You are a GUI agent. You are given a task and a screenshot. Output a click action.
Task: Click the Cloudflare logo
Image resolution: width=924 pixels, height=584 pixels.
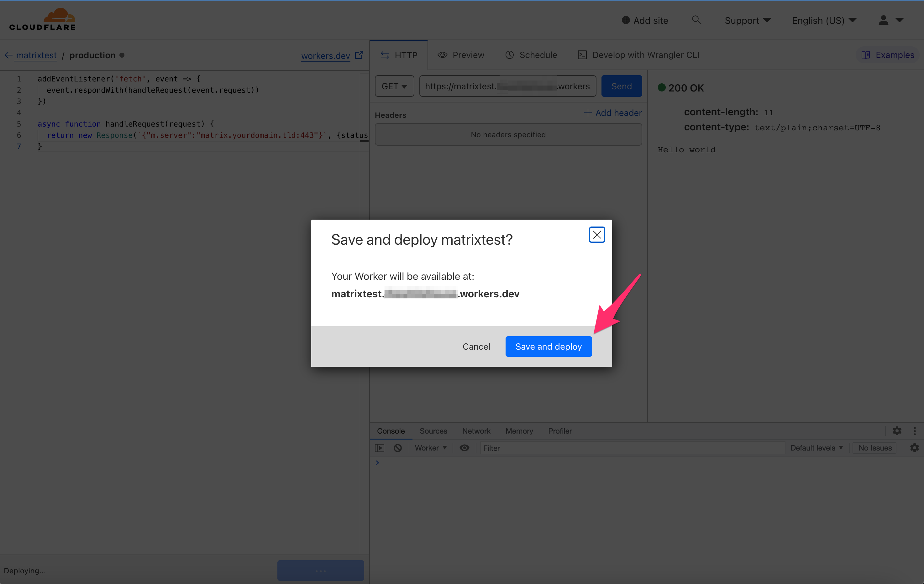click(42, 19)
